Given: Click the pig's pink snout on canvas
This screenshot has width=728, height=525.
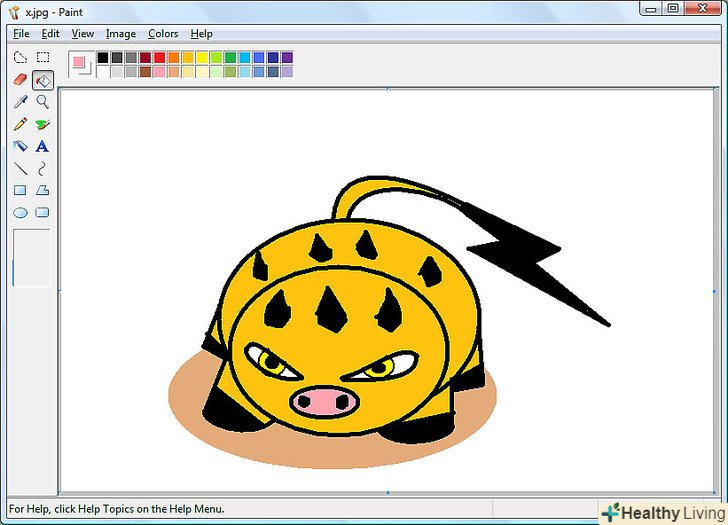Looking at the screenshot, I should tap(324, 402).
